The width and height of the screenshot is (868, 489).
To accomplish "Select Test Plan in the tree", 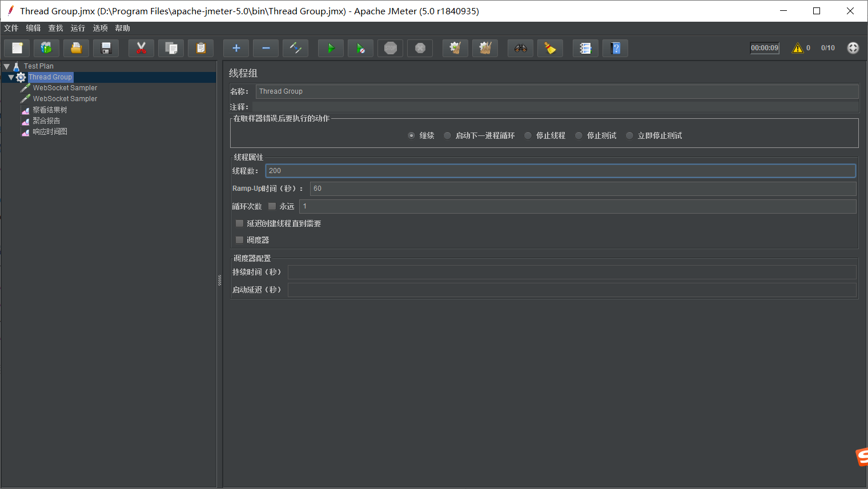I will (x=39, y=66).
